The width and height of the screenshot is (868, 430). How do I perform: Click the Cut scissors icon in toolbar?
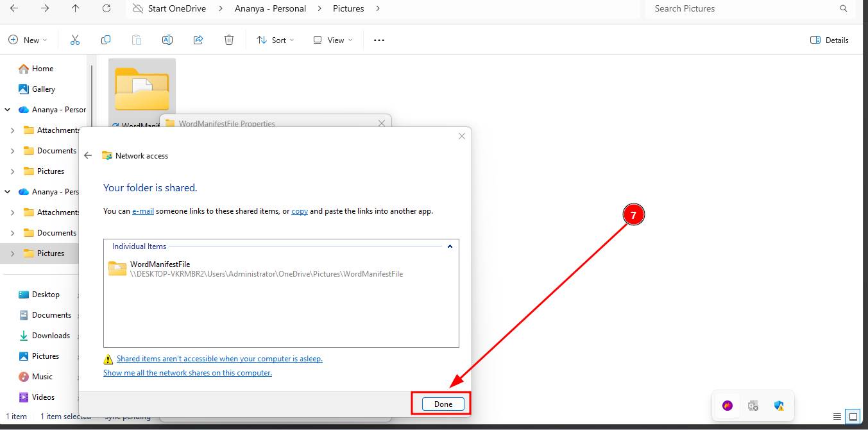(75, 40)
